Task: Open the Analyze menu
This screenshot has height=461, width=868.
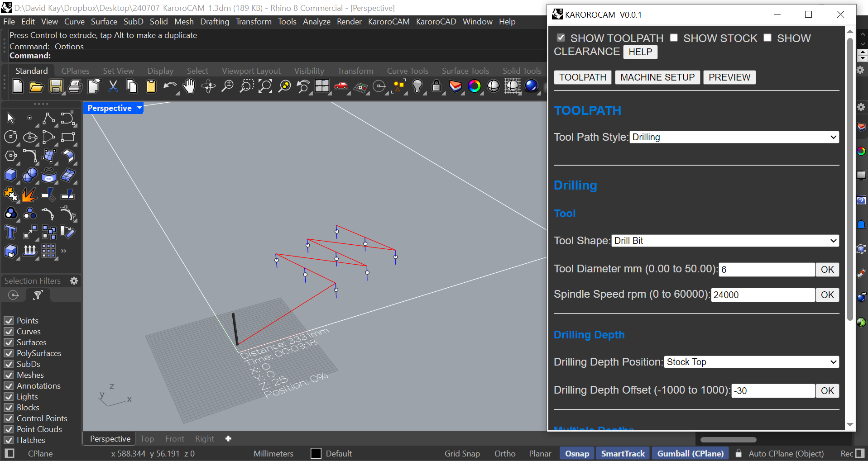Action: click(x=317, y=21)
